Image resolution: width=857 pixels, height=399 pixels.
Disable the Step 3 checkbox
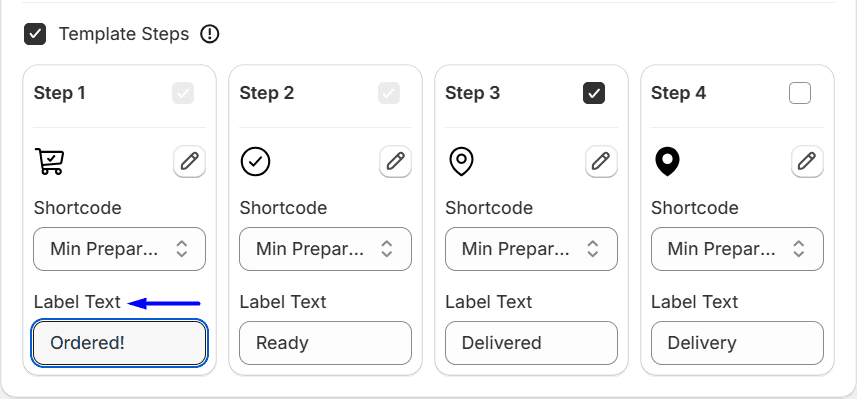(594, 93)
